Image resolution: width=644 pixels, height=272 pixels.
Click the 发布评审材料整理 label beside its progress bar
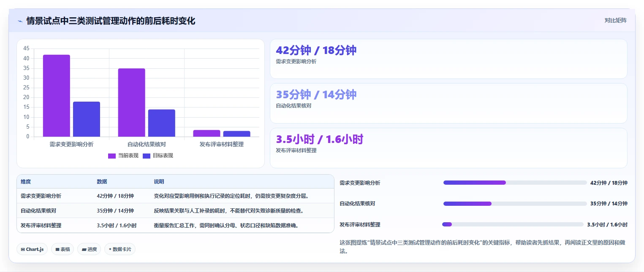[360, 225]
